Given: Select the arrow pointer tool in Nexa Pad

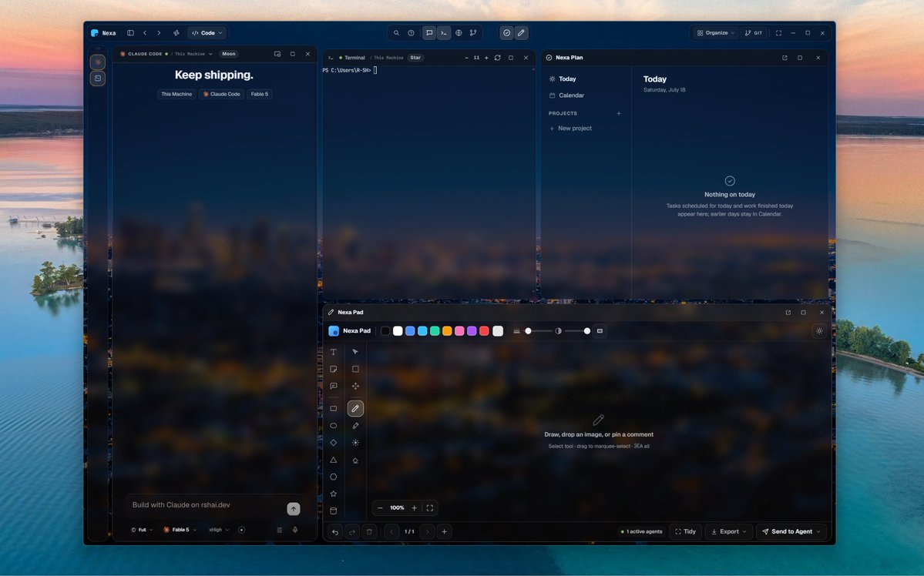Looking at the screenshot, I should 355,352.
